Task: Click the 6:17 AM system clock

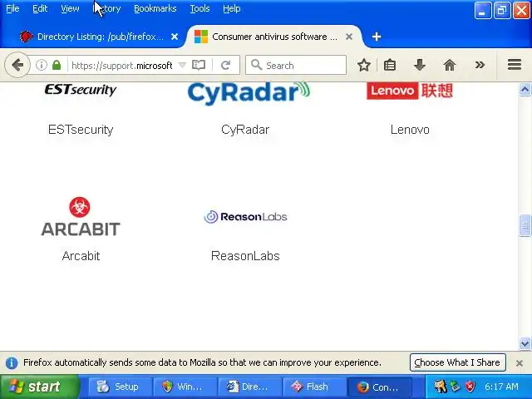Action: pyautogui.click(x=501, y=387)
